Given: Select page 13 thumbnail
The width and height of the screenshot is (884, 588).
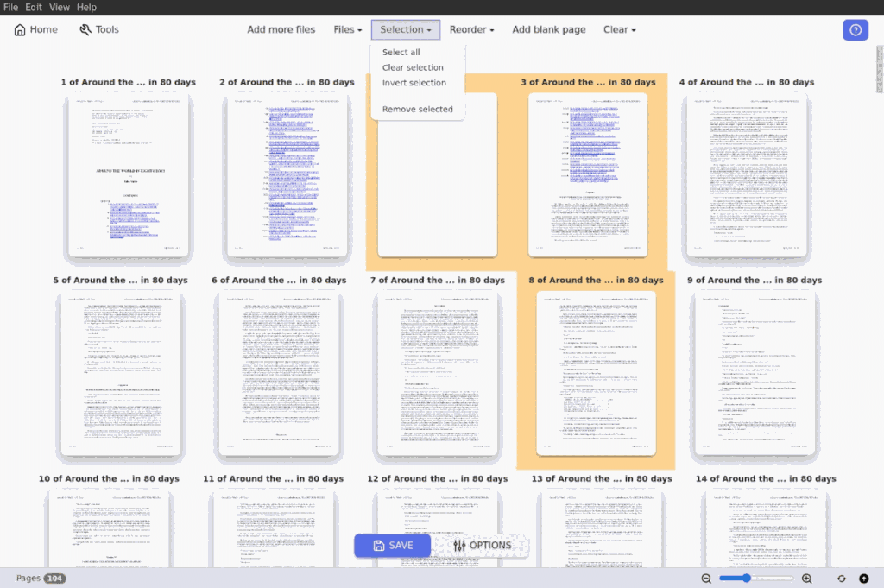Looking at the screenshot, I should (602, 528).
